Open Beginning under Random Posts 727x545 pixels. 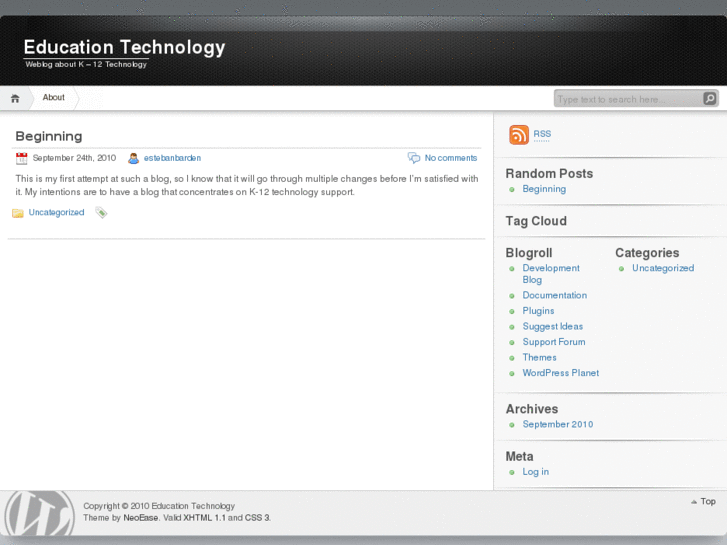click(544, 189)
